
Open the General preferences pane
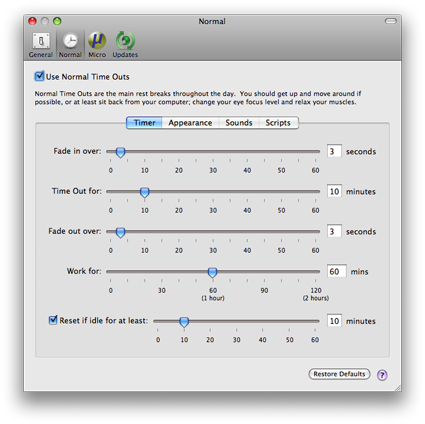click(41, 45)
